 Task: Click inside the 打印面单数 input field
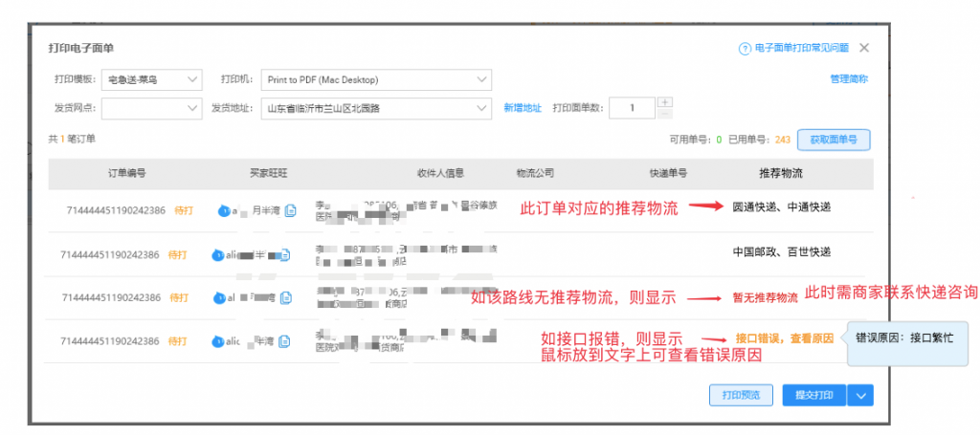(632, 108)
